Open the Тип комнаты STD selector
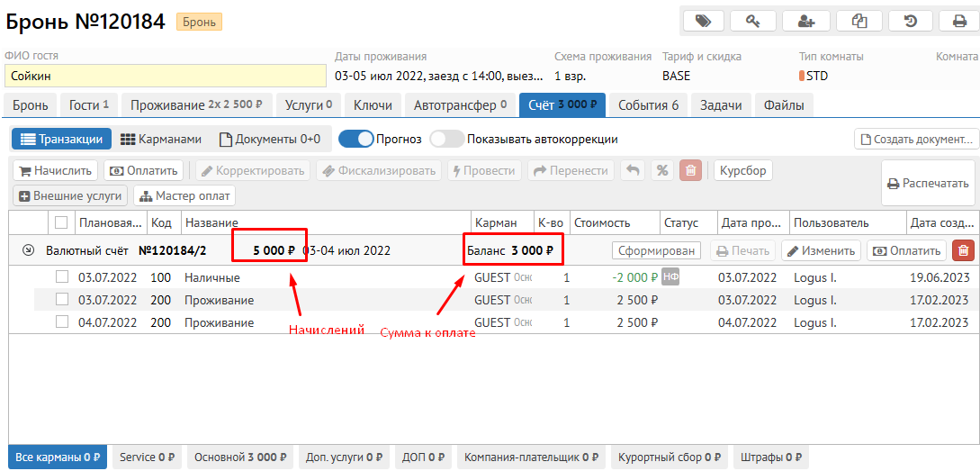 click(x=817, y=76)
